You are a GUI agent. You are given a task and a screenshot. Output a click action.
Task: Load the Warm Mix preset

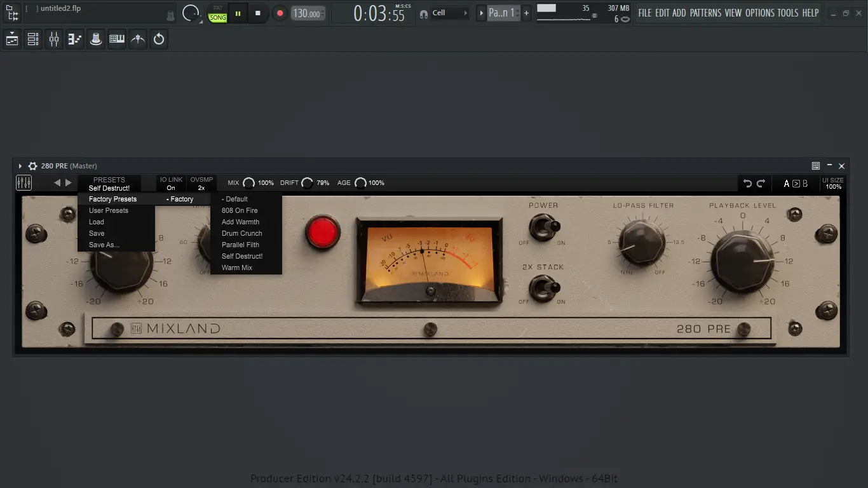tap(246, 268)
